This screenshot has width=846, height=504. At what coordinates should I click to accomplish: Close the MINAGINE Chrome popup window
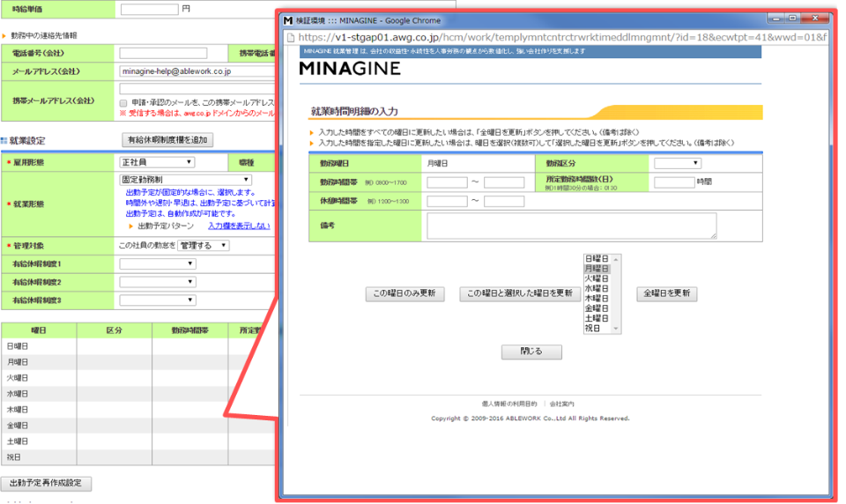[814, 19]
